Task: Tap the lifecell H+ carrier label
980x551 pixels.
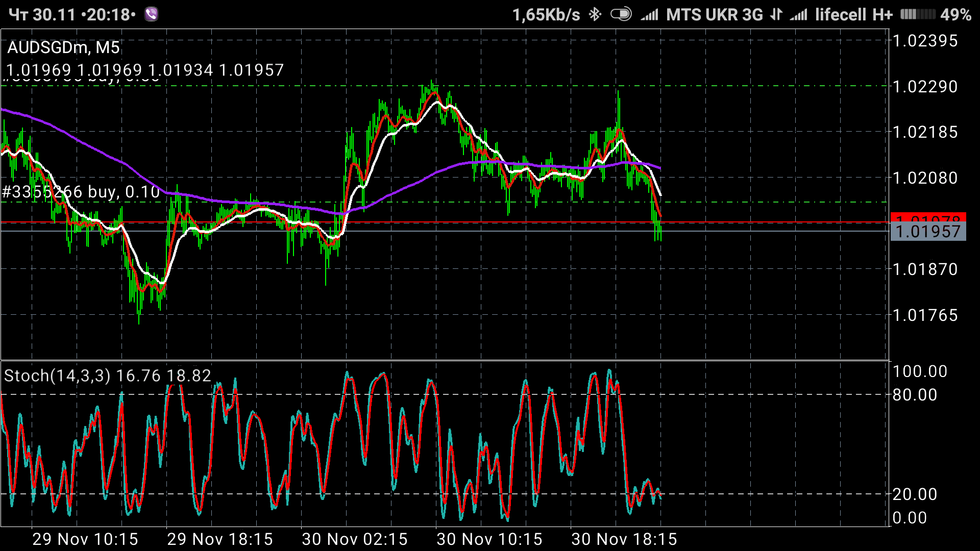Action: [x=853, y=14]
